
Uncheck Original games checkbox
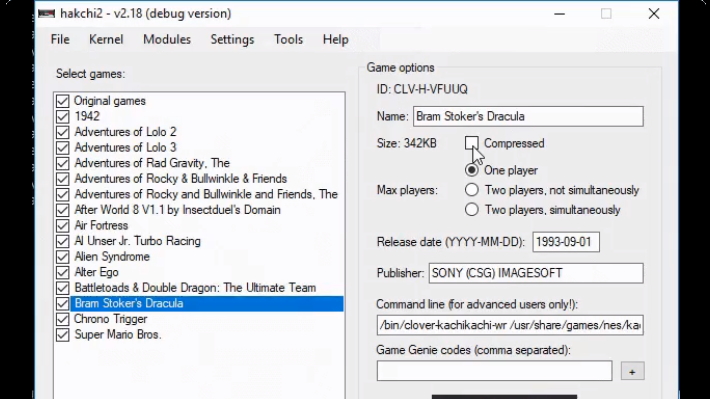pyautogui.click(x=62, y=101)
